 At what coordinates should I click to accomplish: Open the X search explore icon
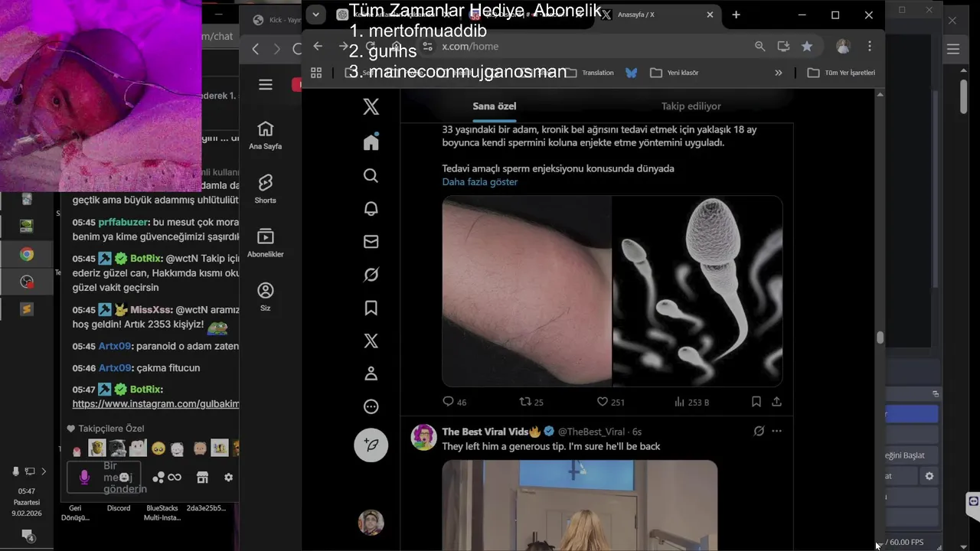tap(371, 176)
